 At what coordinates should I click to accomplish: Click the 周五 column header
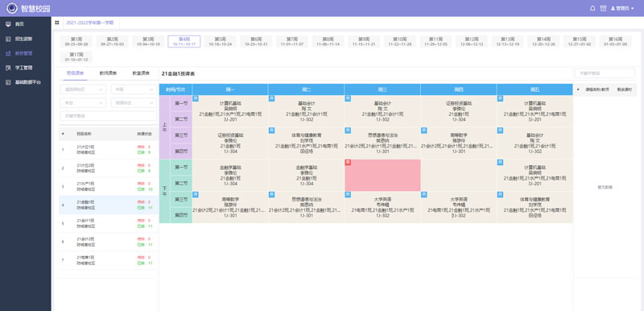535,89
